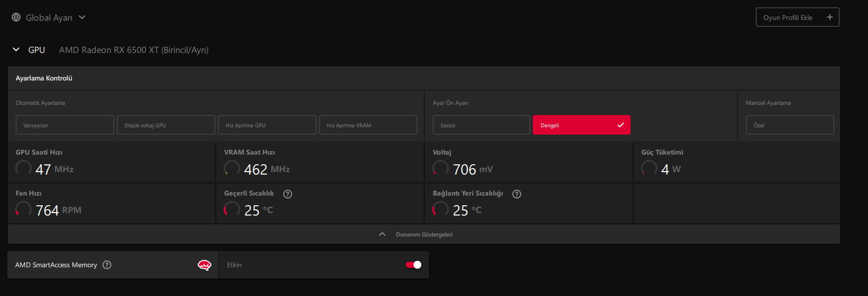Select the Varsayılan automatic tuning option
The width and height of the screenshot is (868, 296).
pyautogui.click(x=65, y=125)
